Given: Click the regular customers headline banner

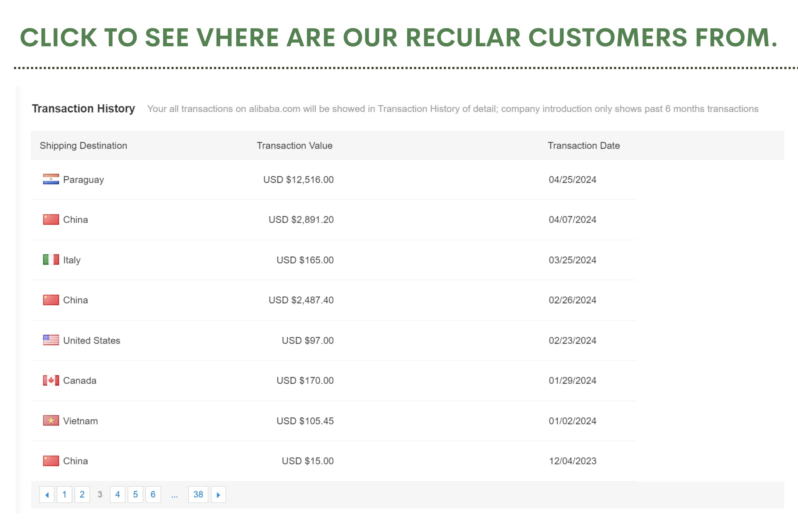Looking at the screenshot, I should pyautogui.click(x=399, y=37).
